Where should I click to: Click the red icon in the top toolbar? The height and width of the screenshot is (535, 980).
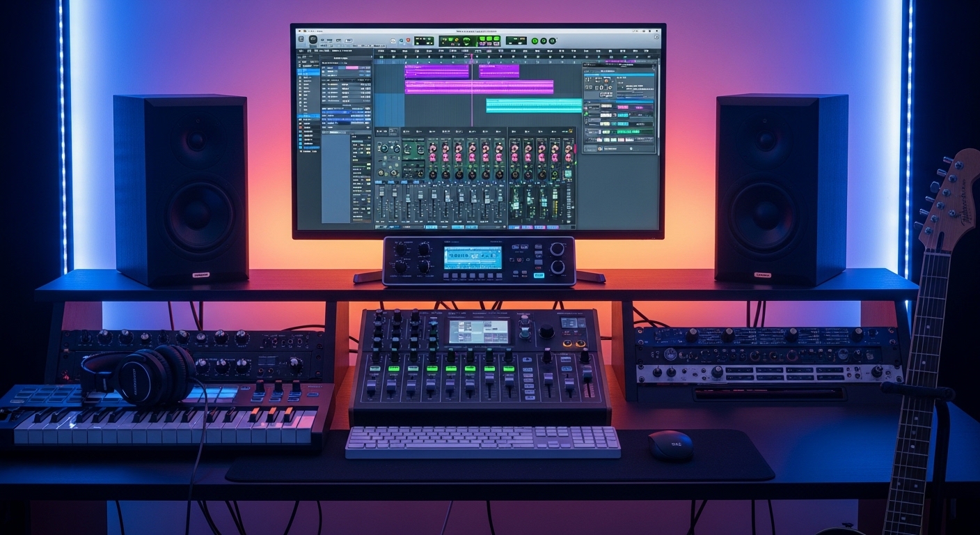click(408, 40)
